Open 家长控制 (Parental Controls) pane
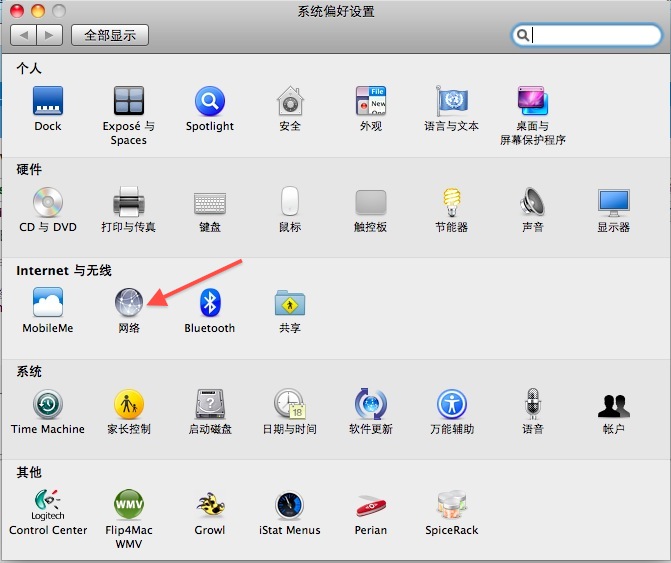The width and height of the screenshot is (671, 563). click(128, 404)
